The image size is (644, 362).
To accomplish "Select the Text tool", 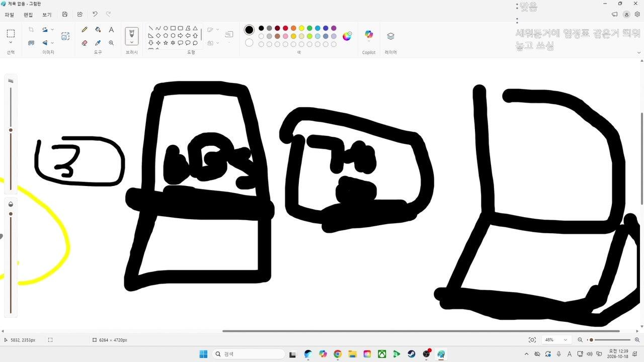I will coord(111,30).
